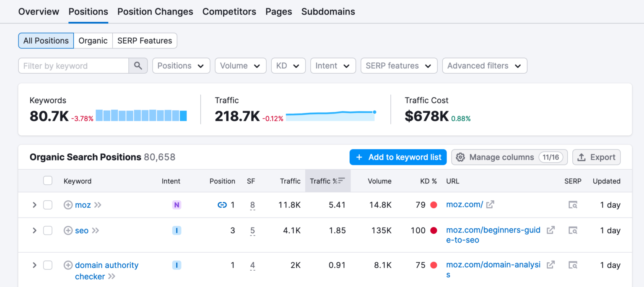Click the Export button
The image size is (644, 287).
click(x=596, y=157)
